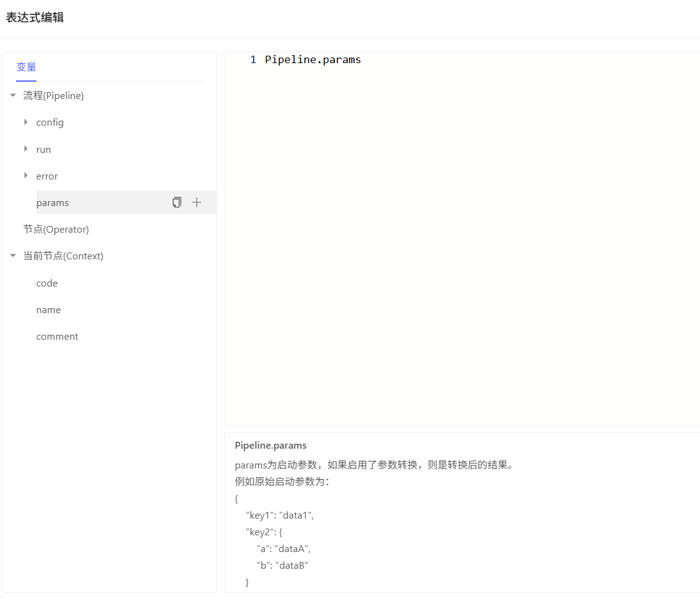Choose the code variable under Context
Viewport: 700px width, 604px height.
click(47, 283)
